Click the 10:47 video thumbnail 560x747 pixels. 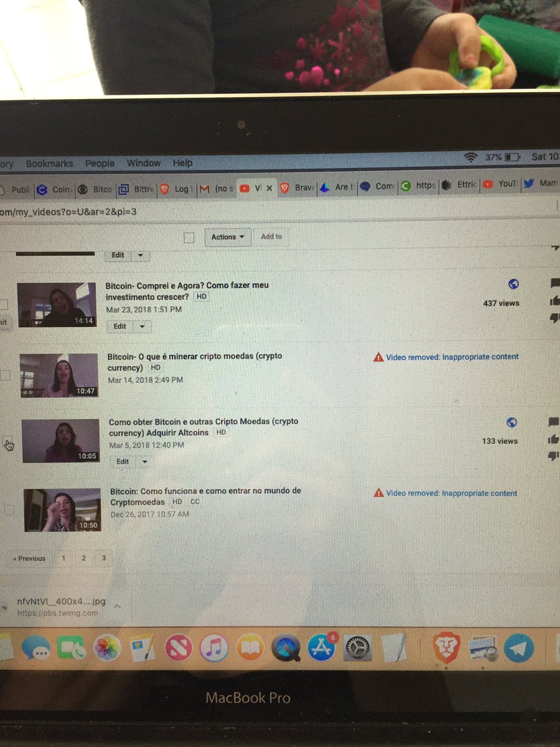click(x=58, y=375)
